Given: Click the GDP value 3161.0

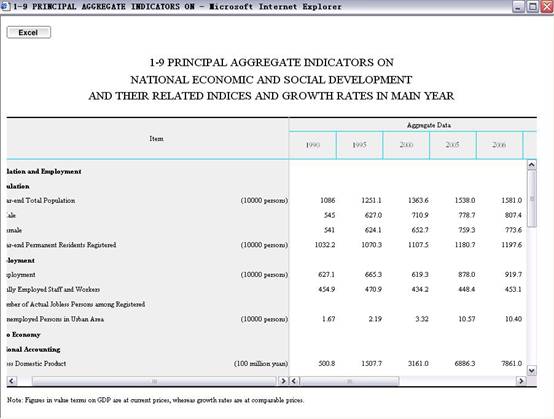Looking at the screenshot, I should pos(418,364).
